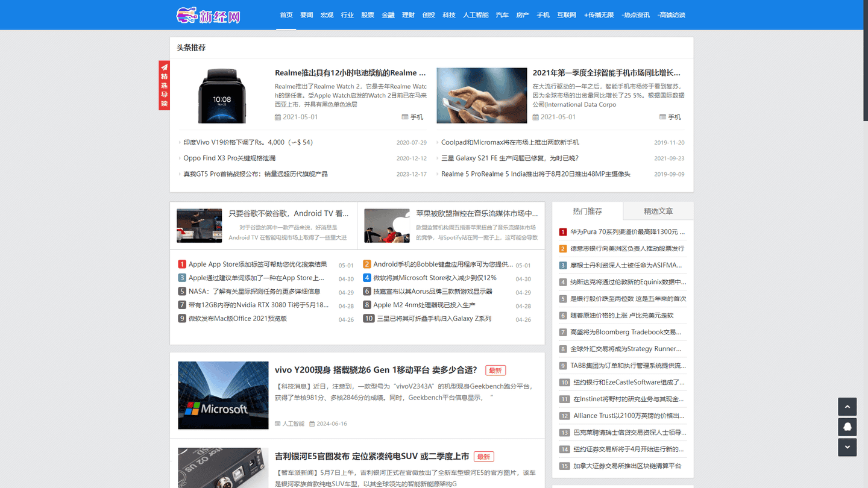Image resolution: width=868 pixels, height=488 pixels.
Task: Go to the 汽车 section
Action: coord(502,15)
